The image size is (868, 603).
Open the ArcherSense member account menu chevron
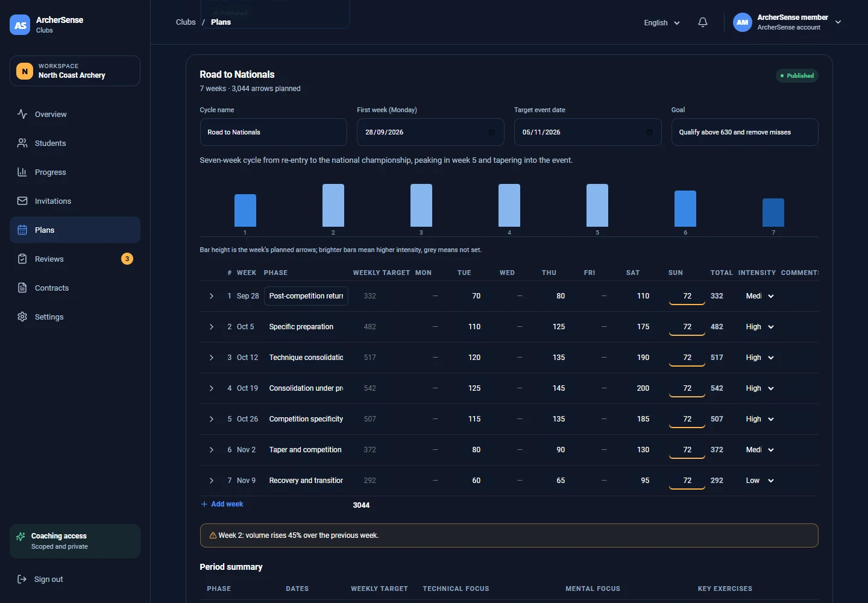(838, 22)
